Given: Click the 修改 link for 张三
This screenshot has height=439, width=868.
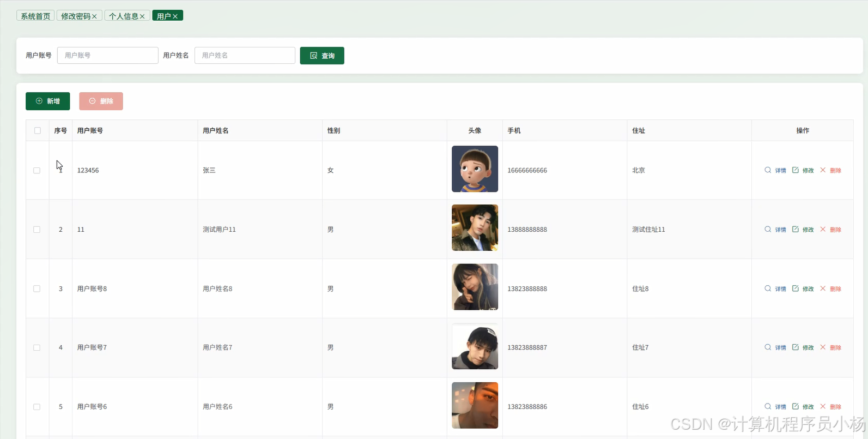Looking at the screenshot, I should tap(808, 171).
